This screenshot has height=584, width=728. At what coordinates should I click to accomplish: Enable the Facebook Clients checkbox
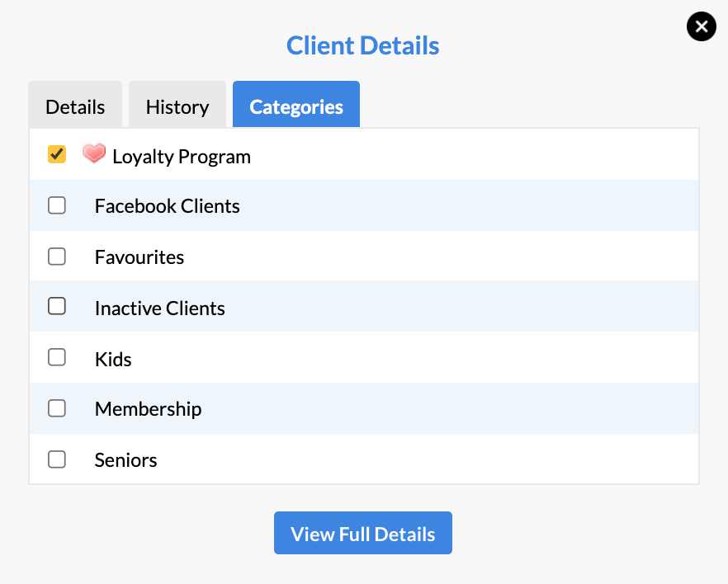coord(57,205)
